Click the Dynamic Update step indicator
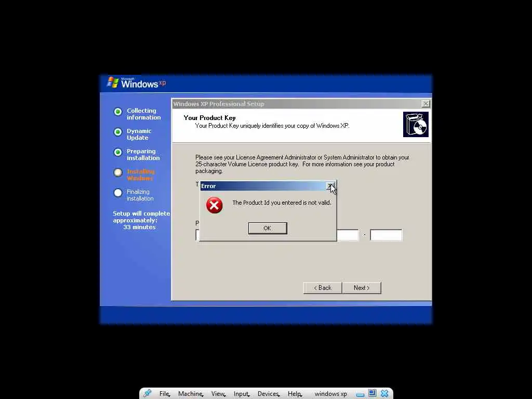 [x=118, y=132]
